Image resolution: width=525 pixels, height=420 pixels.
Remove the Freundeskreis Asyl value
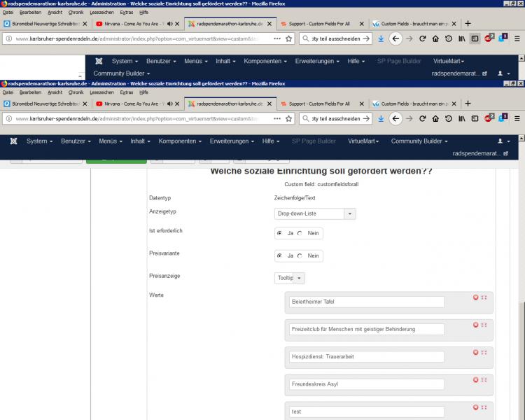click(x=476, y=379)
